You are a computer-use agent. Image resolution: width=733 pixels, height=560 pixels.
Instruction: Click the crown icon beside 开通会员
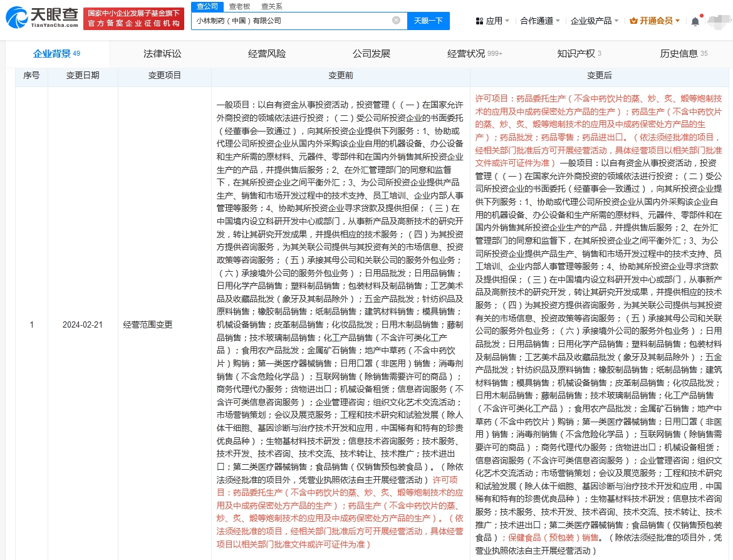[633, 21]
